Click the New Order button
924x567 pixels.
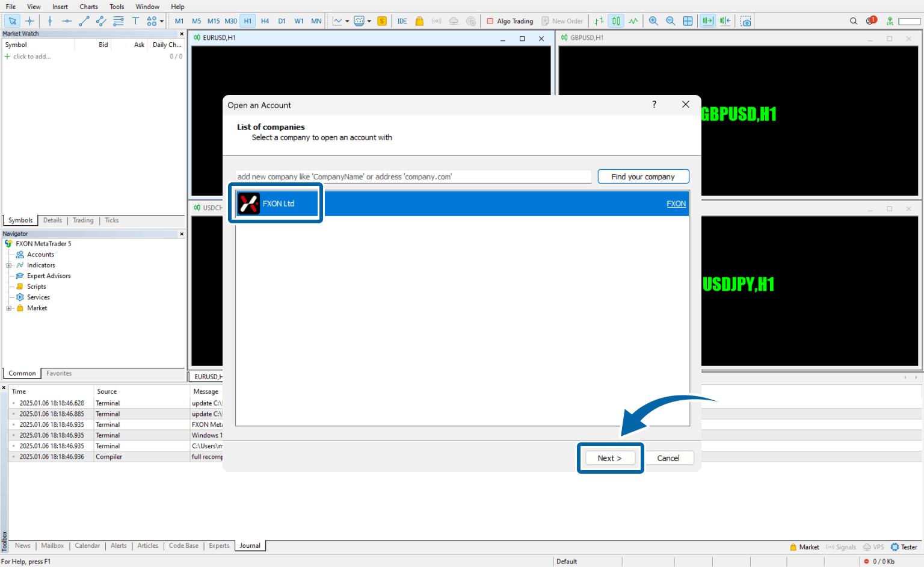tap(562, 21)
